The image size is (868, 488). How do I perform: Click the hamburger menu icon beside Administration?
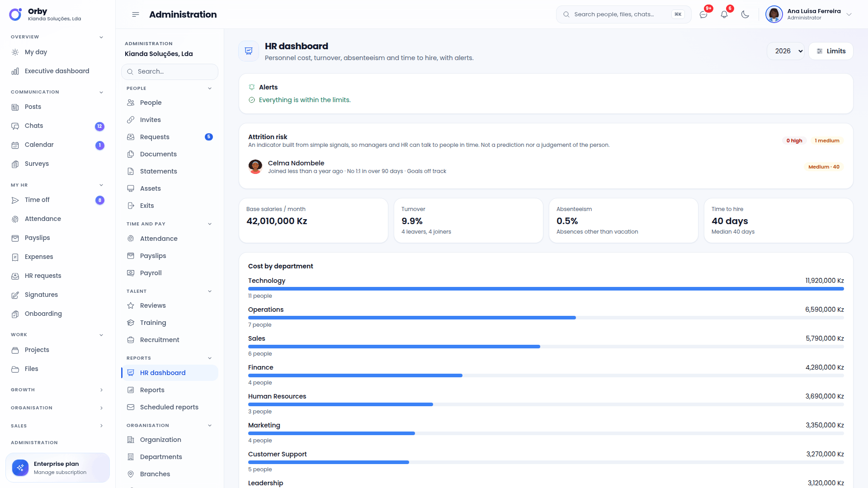[135, 14]
